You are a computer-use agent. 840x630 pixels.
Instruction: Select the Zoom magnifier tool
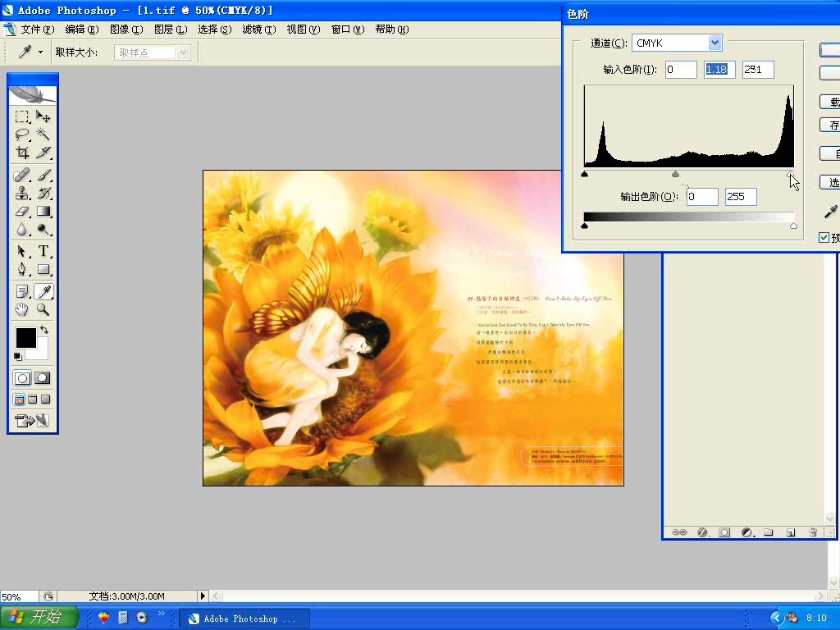point(43,310)
